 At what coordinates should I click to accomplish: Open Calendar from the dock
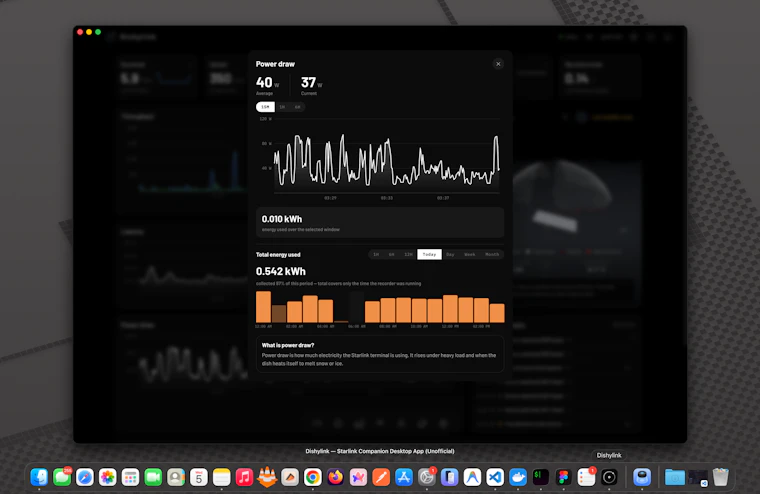199,478
